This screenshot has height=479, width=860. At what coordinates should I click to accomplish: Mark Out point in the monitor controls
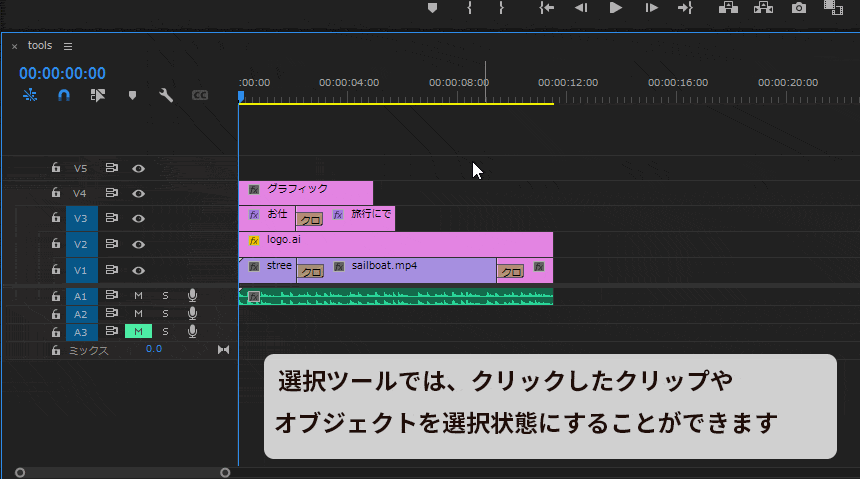tap(501, 8)
